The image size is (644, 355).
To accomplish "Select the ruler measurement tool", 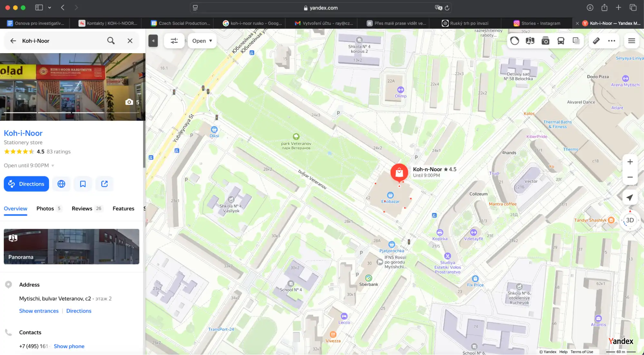I will pyautogui.click(x=596, y=41).
